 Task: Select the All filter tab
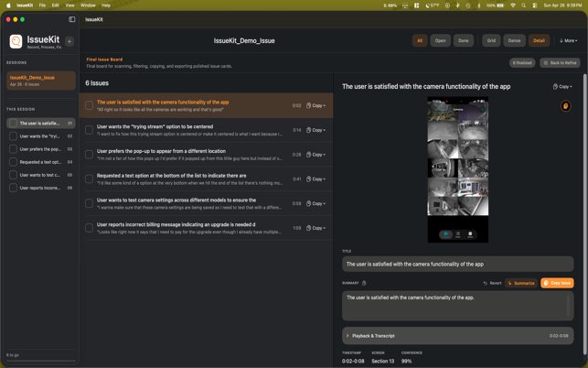pos(420,40)
